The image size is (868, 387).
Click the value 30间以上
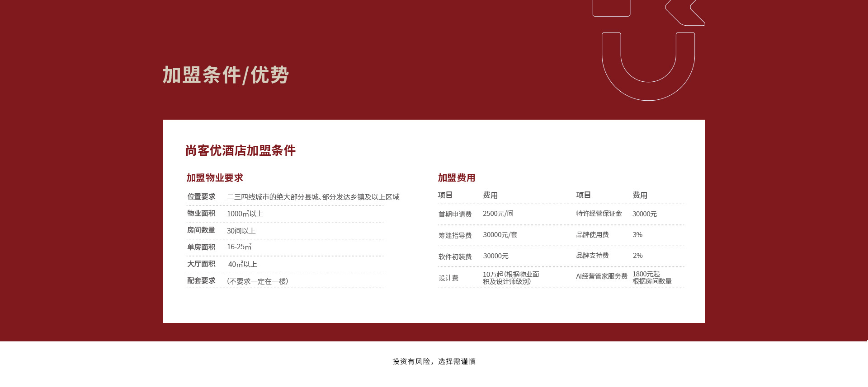pos(241,231)
